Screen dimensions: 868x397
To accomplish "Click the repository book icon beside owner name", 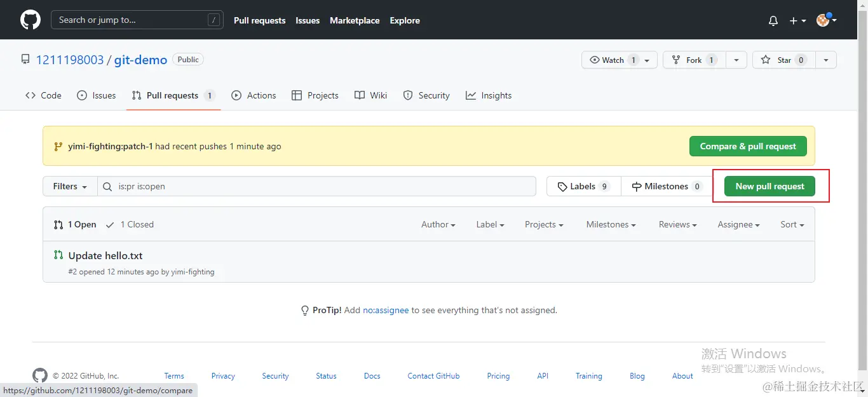I will click(25, 60).
